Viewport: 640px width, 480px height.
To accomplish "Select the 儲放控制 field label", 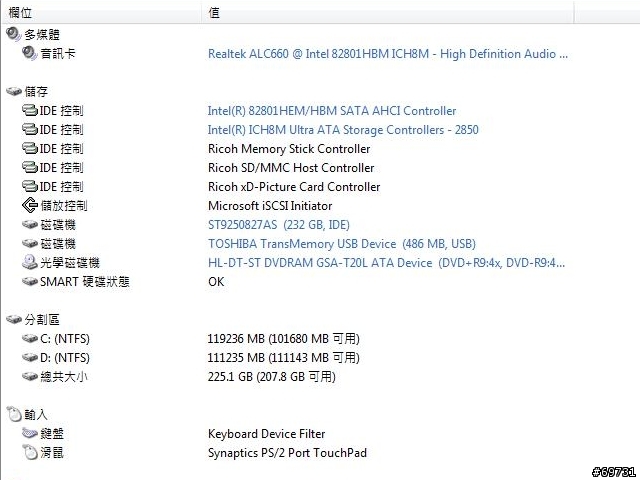I will tap(64, 206).
